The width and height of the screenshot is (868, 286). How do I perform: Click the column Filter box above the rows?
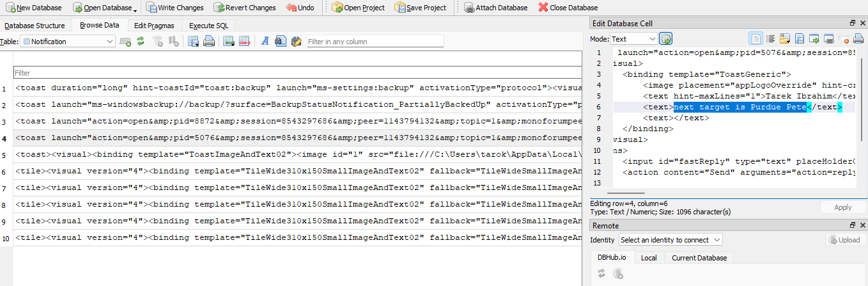tap(297, 73)
